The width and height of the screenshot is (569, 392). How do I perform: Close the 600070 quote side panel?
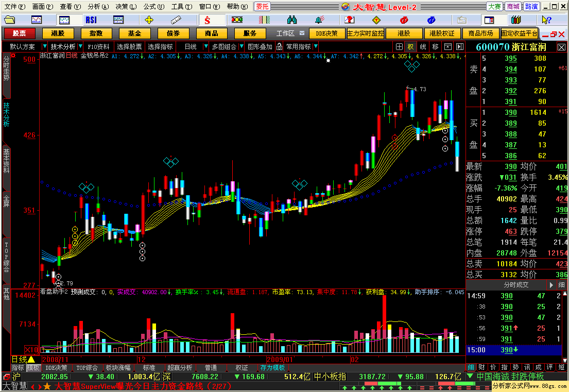click(561, 47)
